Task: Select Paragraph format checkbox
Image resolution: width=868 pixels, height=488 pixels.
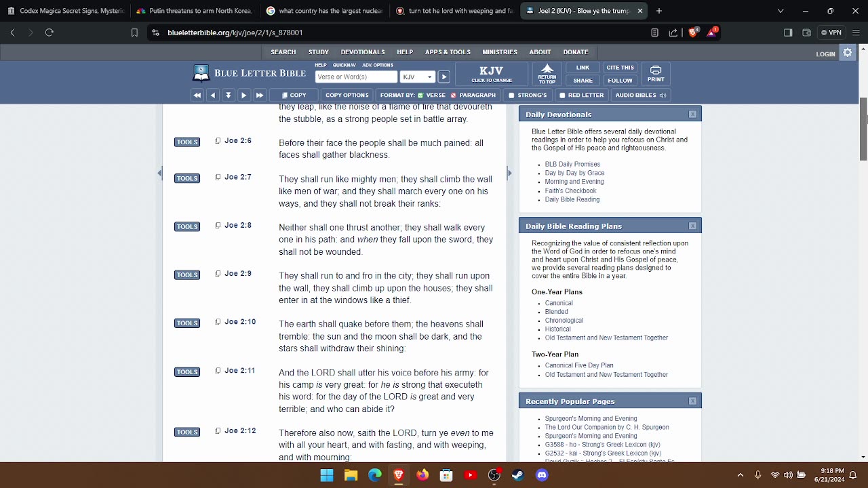Action: (x=454, y=96)
